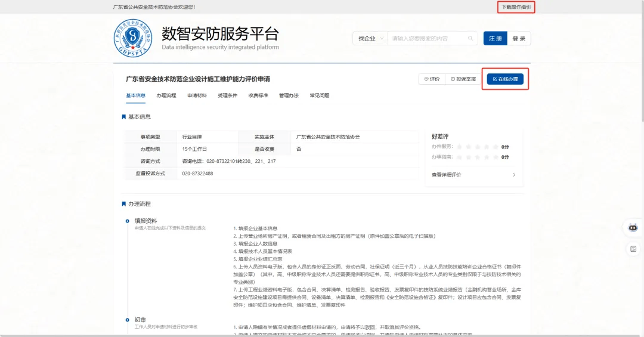Screen dimensions: 644x337
Task: Click the 下载操作指引 link
Action: click(516, 7)
